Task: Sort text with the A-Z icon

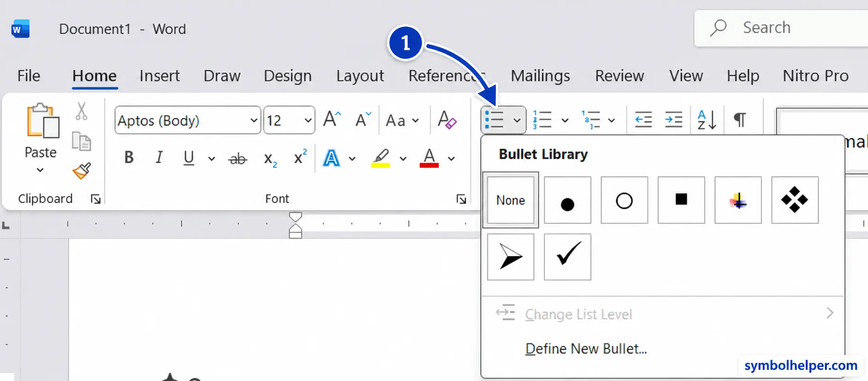Action: (x=706, y=120)
